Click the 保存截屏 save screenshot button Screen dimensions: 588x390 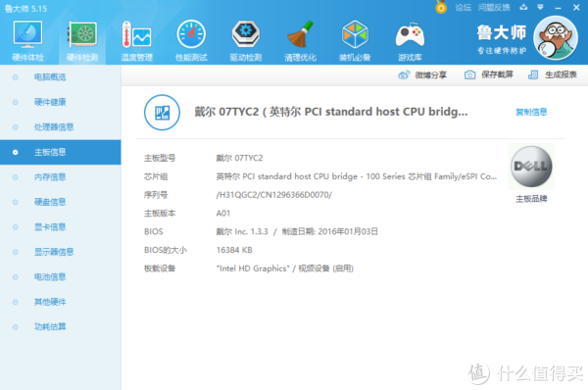tap(489, 75)
